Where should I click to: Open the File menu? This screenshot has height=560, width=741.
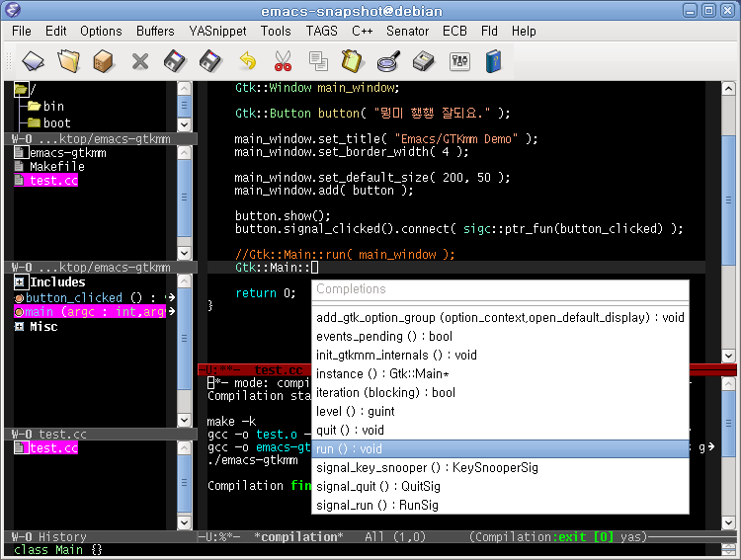pos(22,32)
